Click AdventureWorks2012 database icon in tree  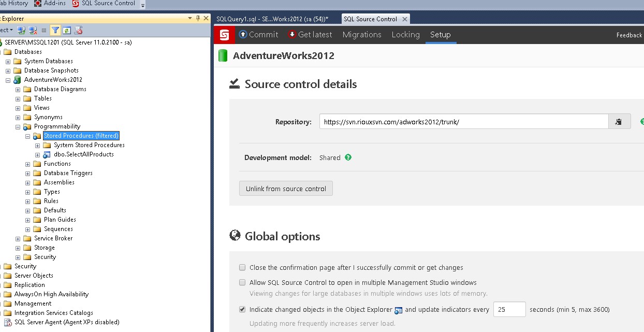(18, 80)
